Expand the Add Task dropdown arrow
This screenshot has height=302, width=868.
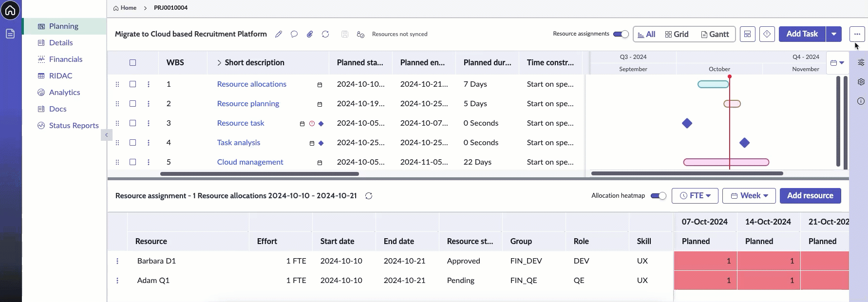[x=834, y=34]
